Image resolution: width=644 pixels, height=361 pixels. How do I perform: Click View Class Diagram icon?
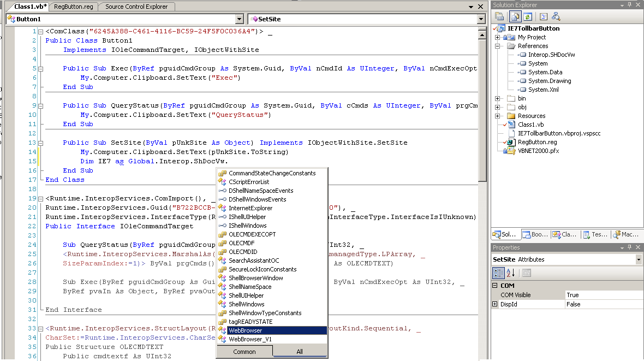(x=556, y=16)
